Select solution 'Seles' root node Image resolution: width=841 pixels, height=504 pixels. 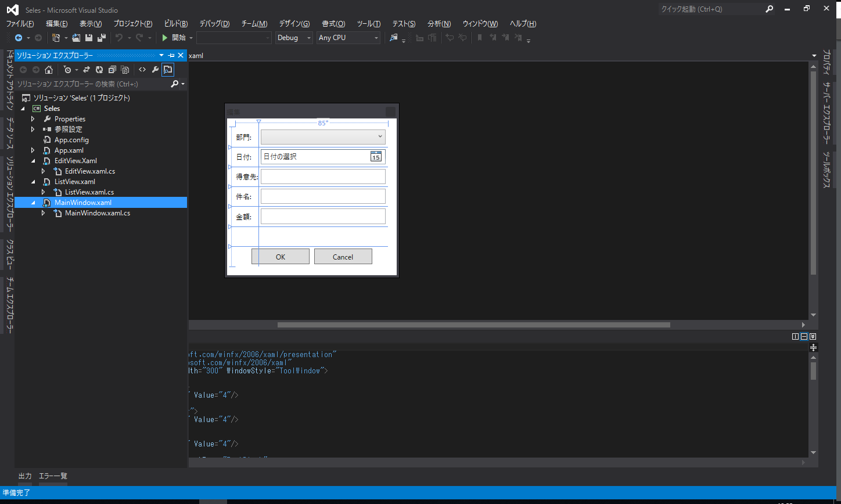click(x=81, y=98)
